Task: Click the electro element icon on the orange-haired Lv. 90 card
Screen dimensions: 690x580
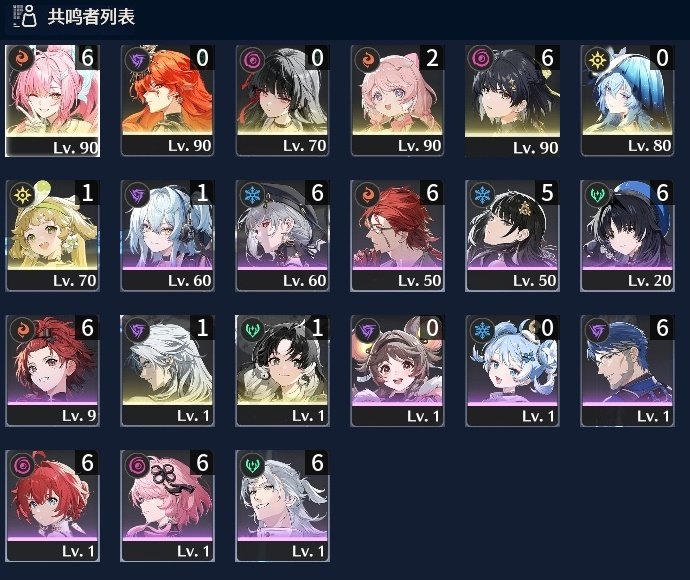Action: tap(137, 59)
